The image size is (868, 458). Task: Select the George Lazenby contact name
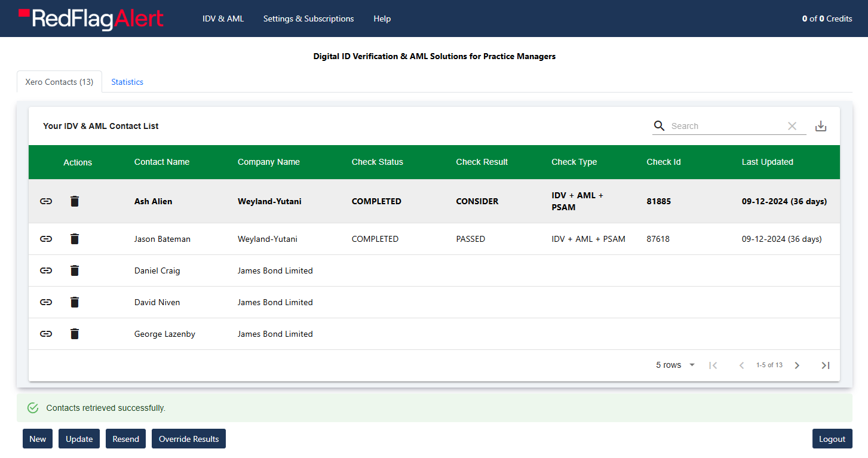tap(165, 334)
